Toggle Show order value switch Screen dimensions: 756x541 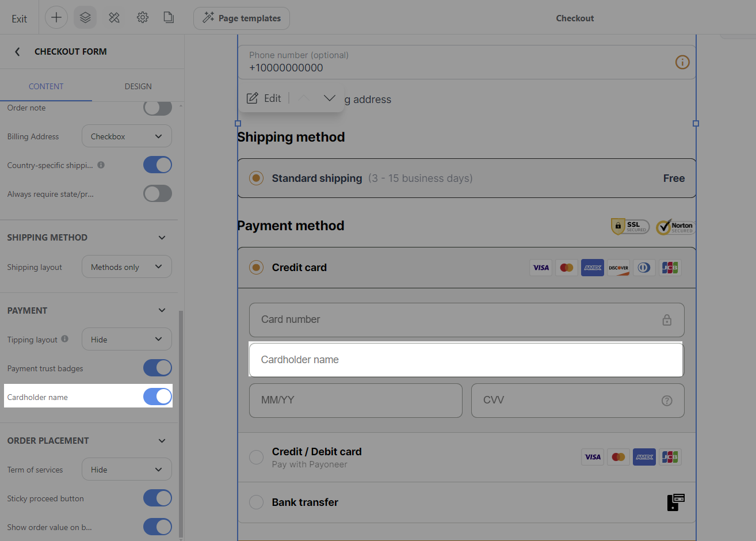tap(158, 527)
